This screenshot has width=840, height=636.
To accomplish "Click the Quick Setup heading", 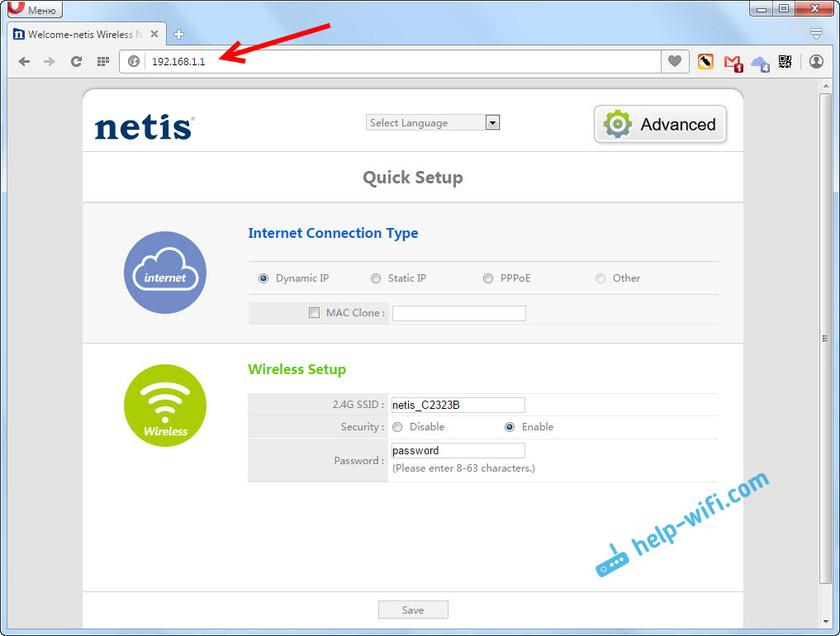I will pyautogui.click(x=412, y=178).
